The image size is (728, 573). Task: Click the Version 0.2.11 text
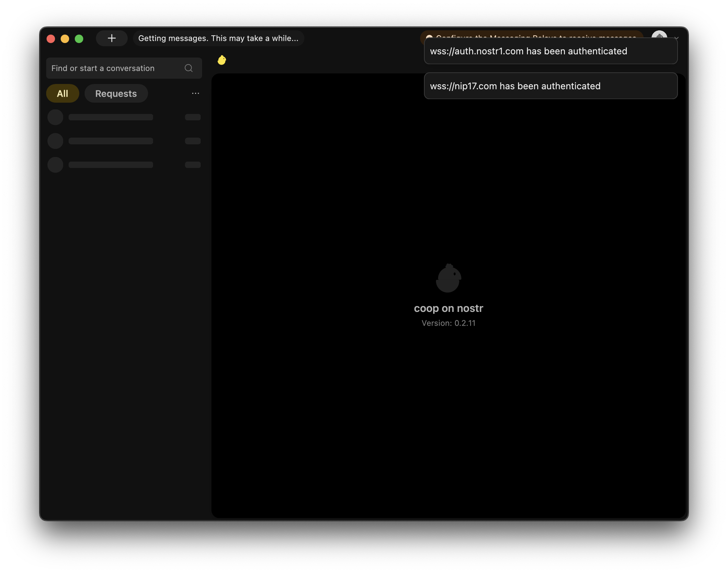(x=448, y=323)
